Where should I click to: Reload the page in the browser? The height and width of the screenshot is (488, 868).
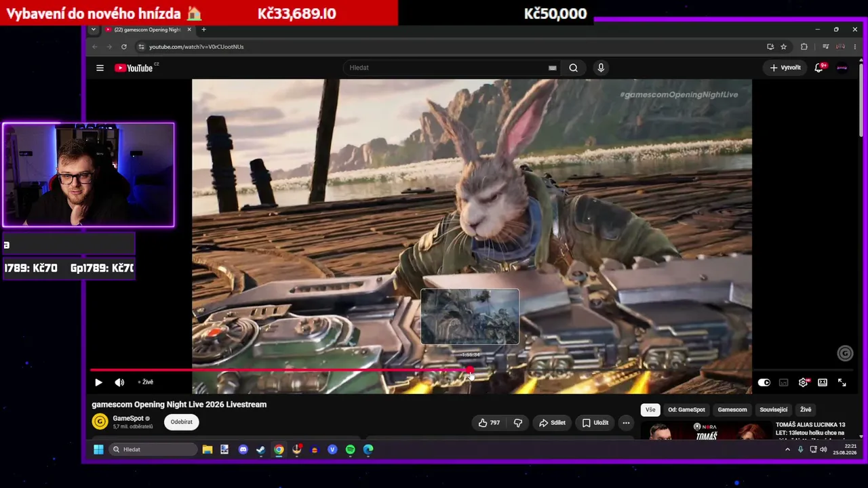tap(123, 47)
